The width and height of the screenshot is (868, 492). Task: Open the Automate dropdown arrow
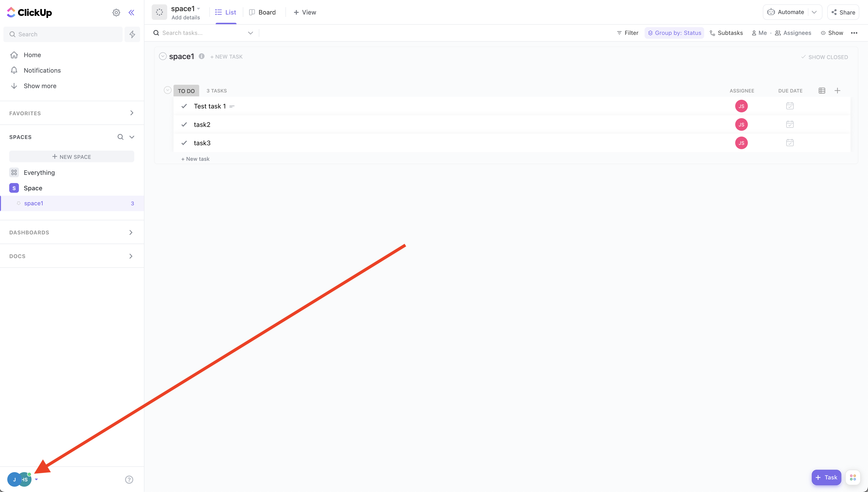point(814,12)
